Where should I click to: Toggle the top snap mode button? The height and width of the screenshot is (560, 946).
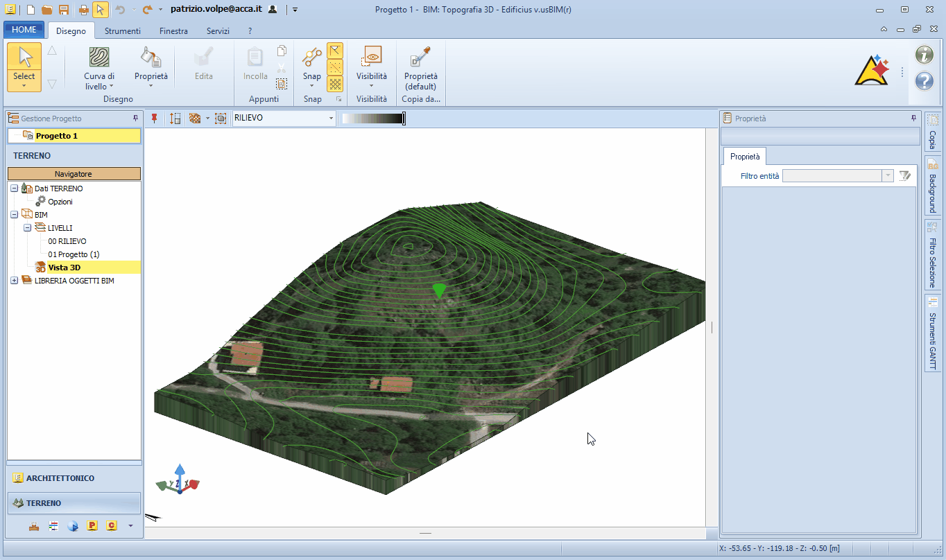(x=335, y=51)
